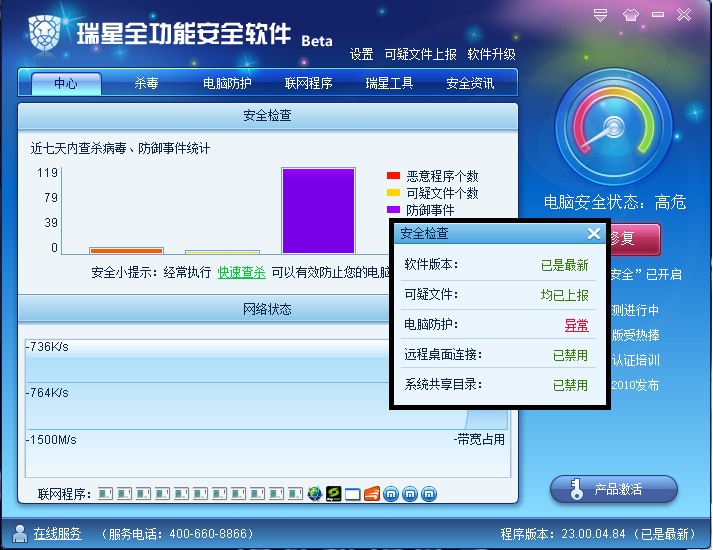Click the 远程桌面连接: label

tap(443, 354)
